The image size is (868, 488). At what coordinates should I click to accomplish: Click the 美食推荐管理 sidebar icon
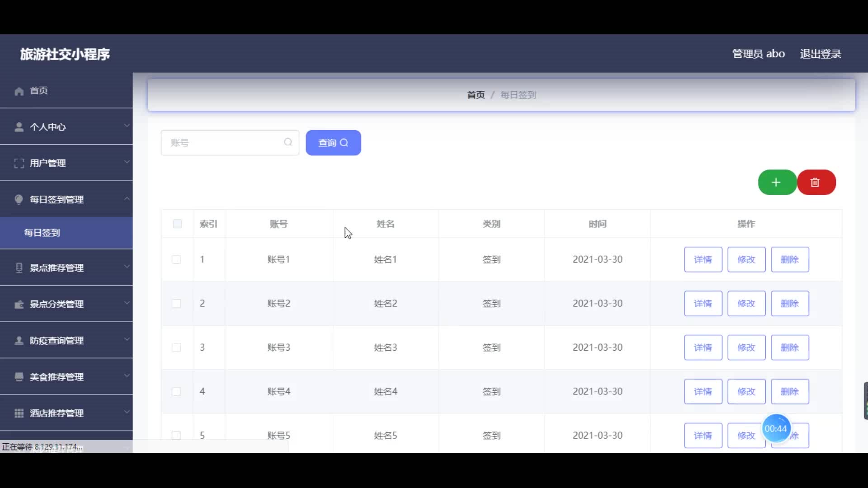point(19,377)
